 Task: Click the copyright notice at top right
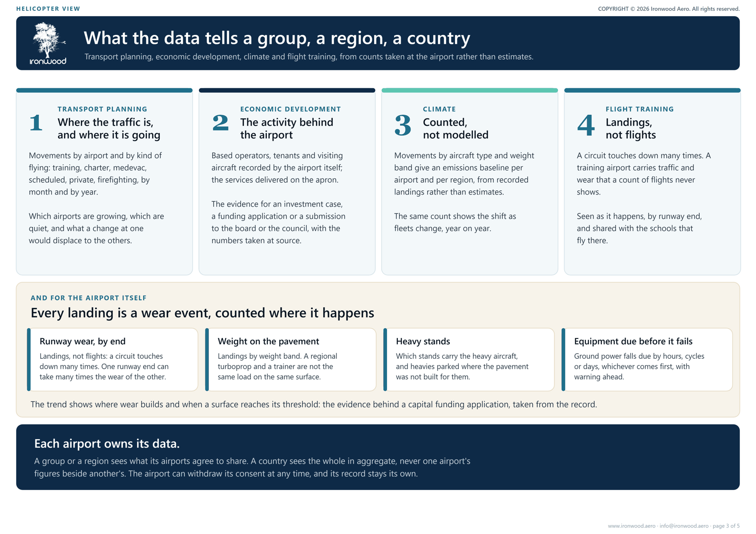pos(669,8)
